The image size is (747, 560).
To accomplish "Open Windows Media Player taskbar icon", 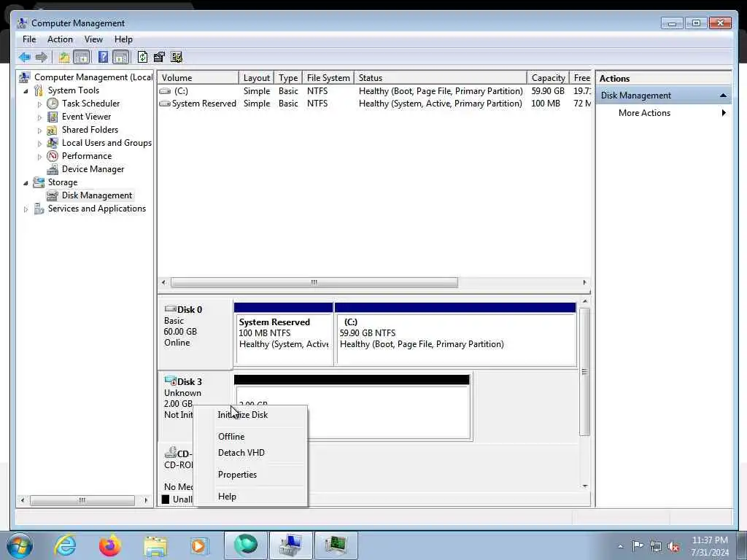I will coord(198,546).
